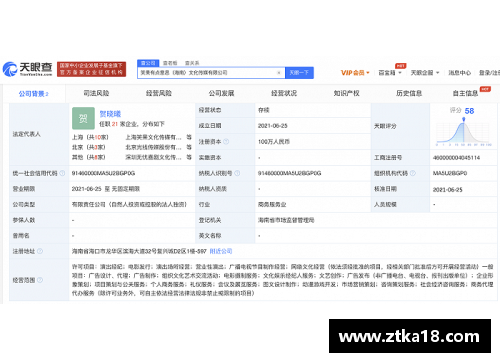
Task: Click the info icon beside 注册资本
Action: 226,142
